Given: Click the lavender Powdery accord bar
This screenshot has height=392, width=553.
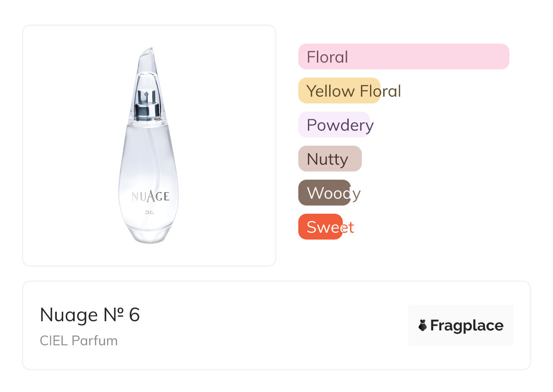Looking at the screenshot, I should click(334, 125).
